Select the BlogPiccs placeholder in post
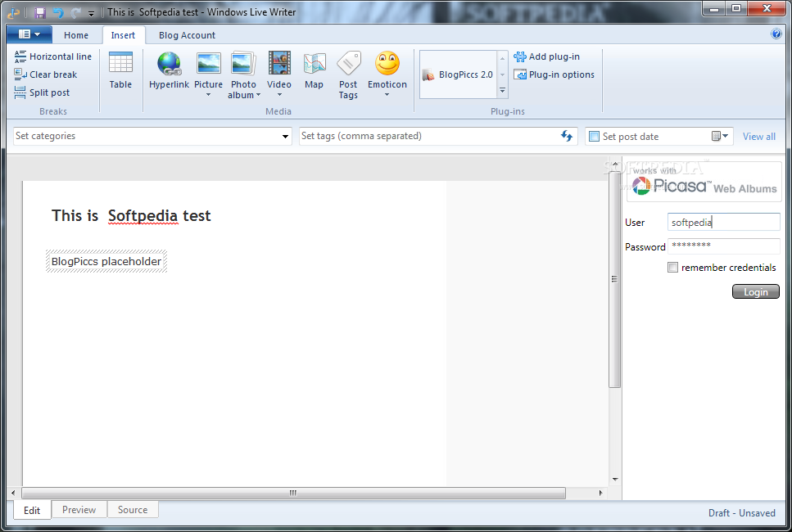 point(106,261)
